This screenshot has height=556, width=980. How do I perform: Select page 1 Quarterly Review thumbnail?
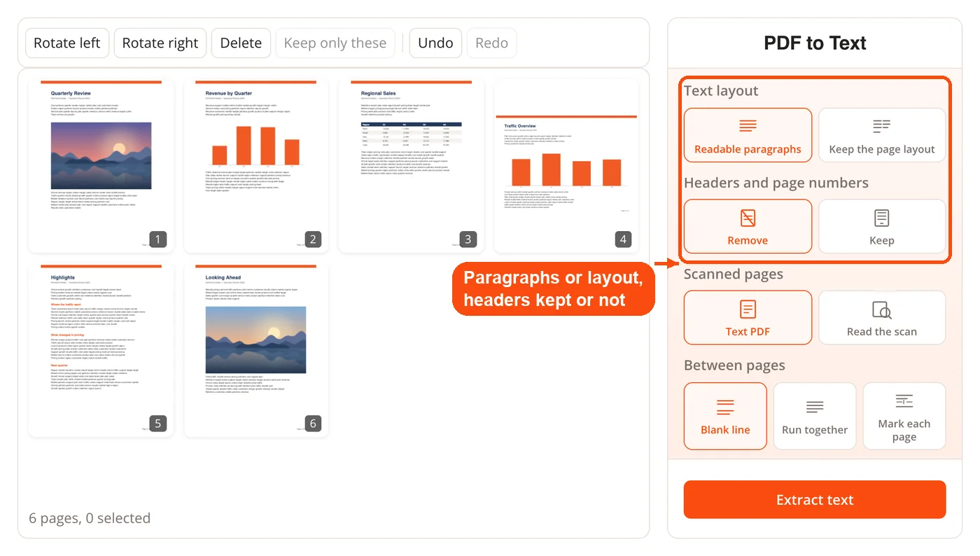pyautogui.click(x=101, y=166)
